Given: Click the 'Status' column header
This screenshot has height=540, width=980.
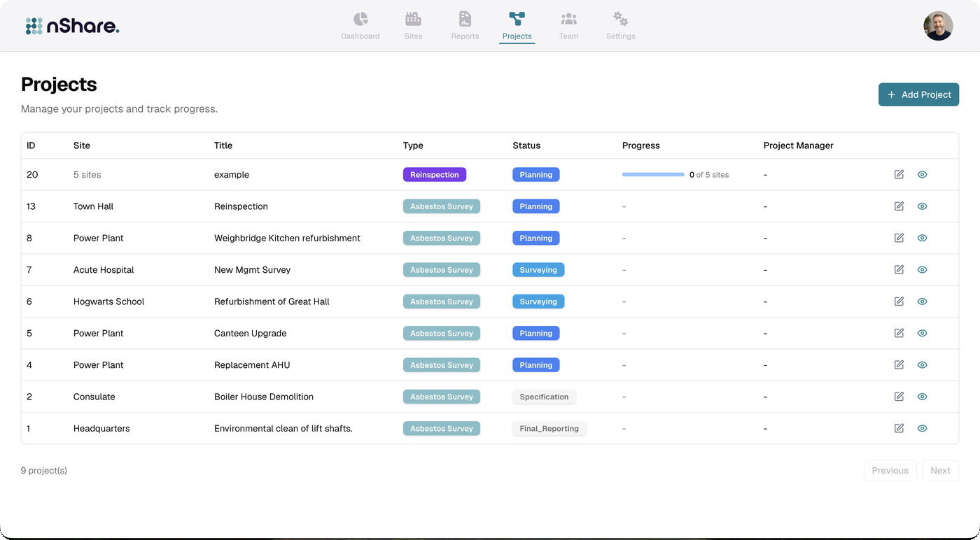Looking at the screenshot, I should [526, 145].
